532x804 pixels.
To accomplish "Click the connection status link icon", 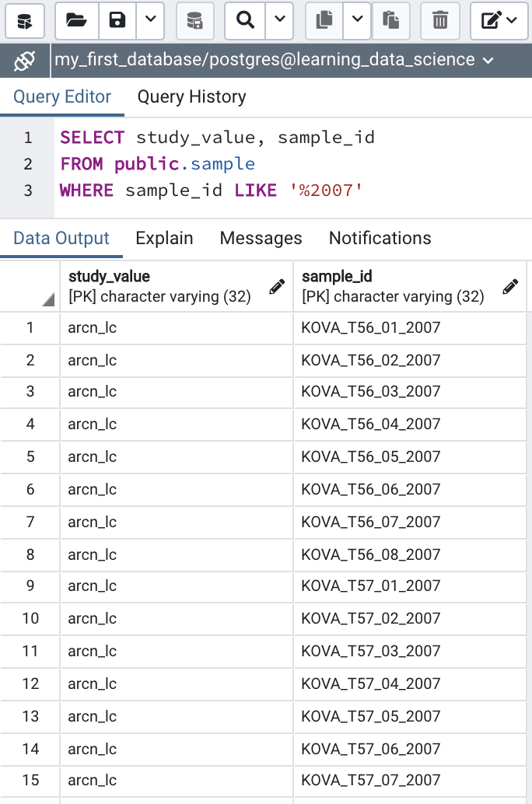I will (25, 60).
